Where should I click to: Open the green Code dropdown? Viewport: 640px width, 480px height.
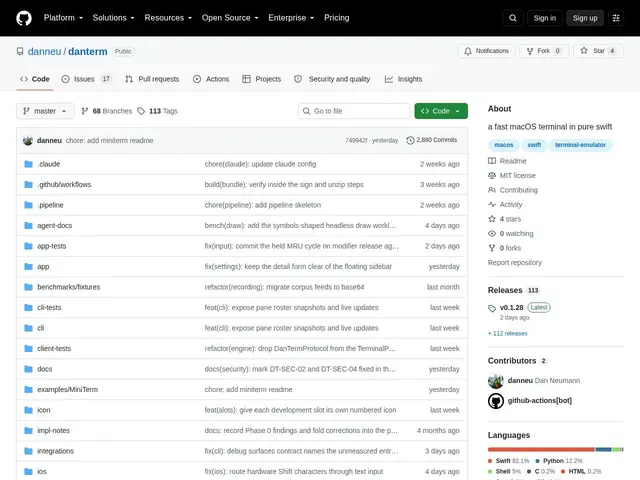[x=441, y=111]
